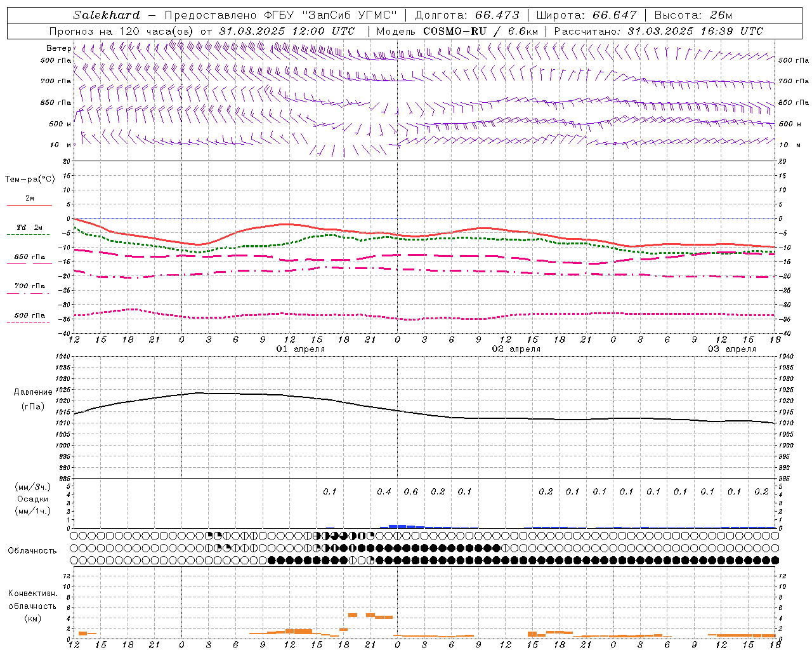Click the Td 2м dew point legend entry
This screenshot has width=812, height=650.
point(29,227)
